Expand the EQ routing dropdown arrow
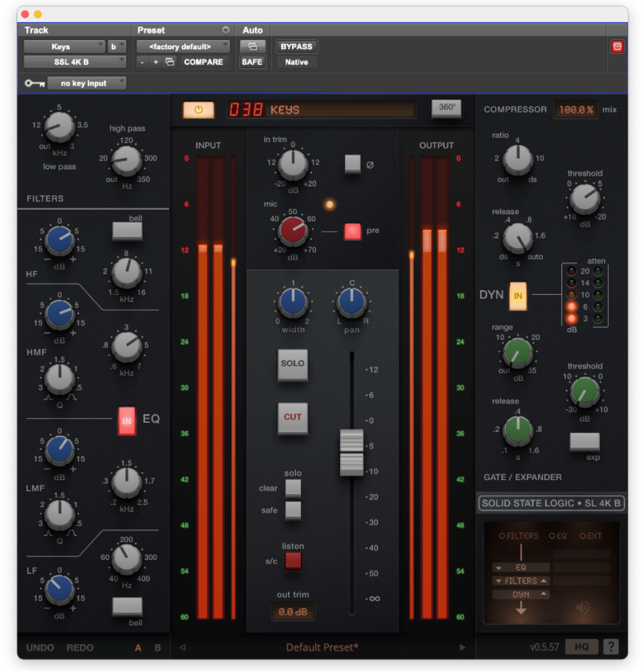The image size is (644, 671). click(x=498, y=568)
